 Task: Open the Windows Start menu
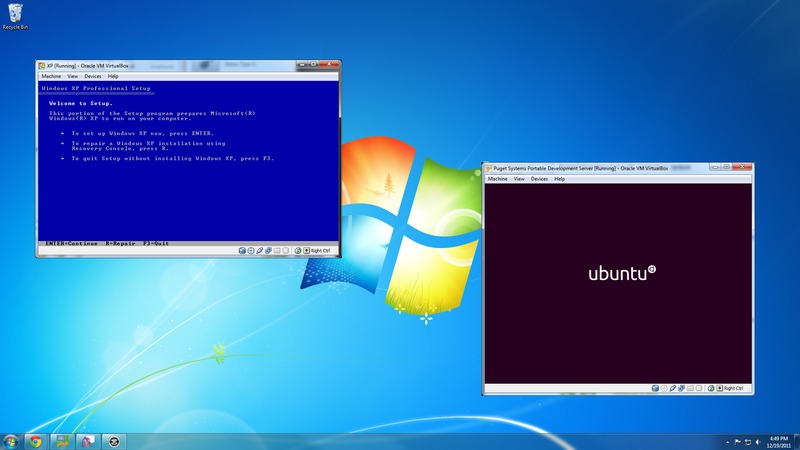12,440
